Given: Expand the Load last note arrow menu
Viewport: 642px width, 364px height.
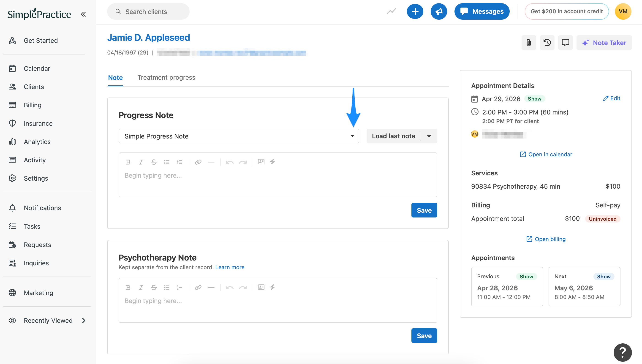Looking at the screenshot, I should click(429, 136).
